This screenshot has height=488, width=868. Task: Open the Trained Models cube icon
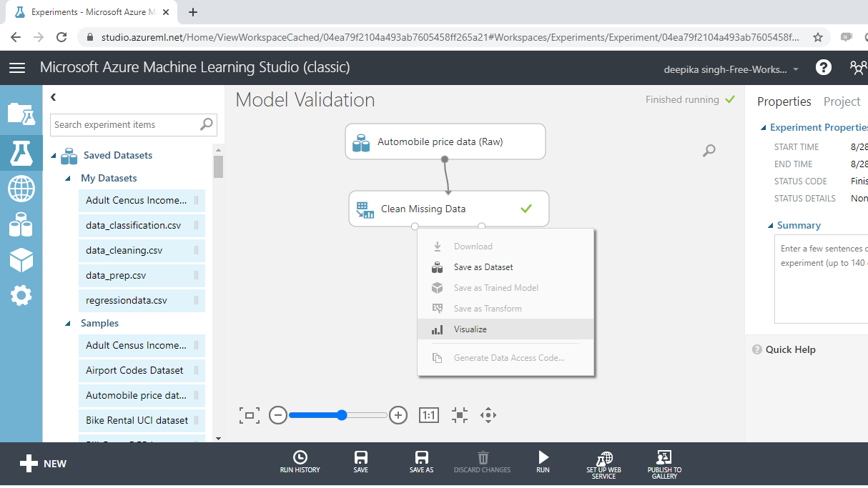click(x=21, y=260)
